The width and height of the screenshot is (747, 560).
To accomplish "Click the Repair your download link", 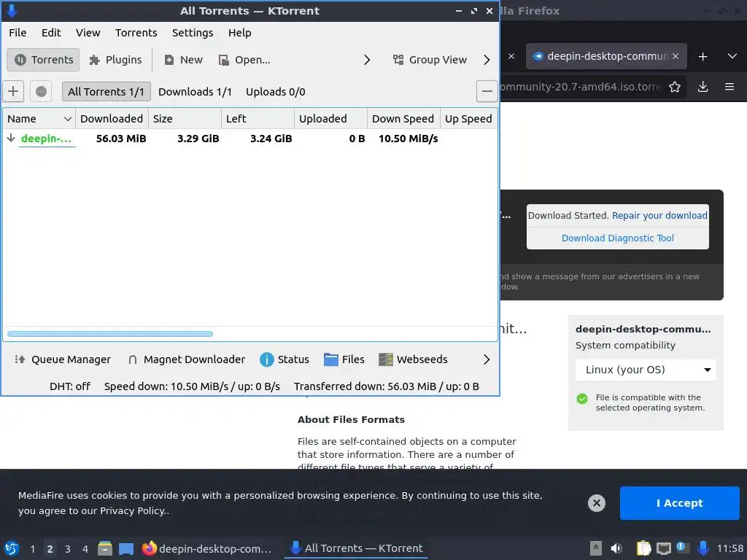I will click(659, 216).
